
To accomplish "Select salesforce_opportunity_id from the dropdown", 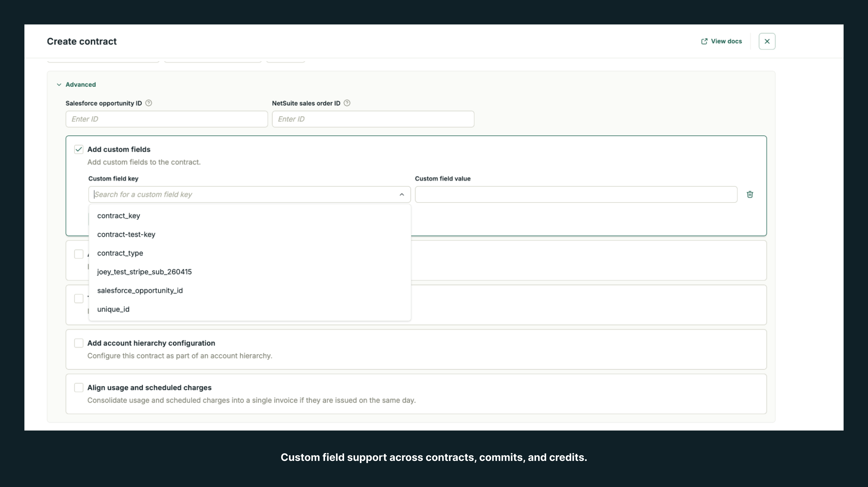I will (x=140, y=290).
